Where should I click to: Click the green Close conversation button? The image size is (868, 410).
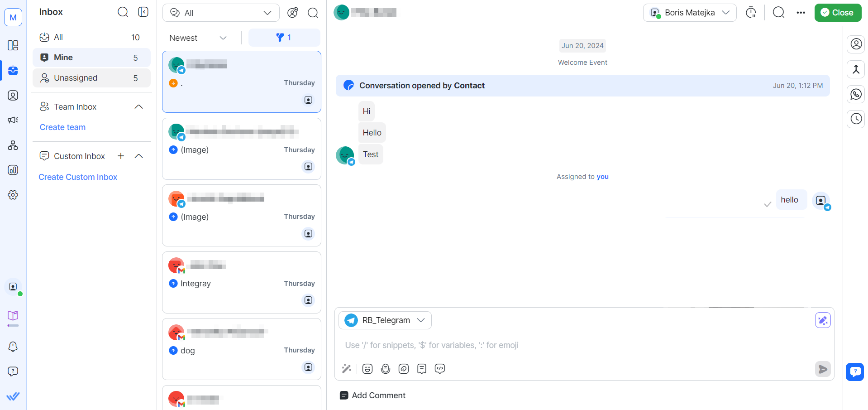(x=838, y=13)
